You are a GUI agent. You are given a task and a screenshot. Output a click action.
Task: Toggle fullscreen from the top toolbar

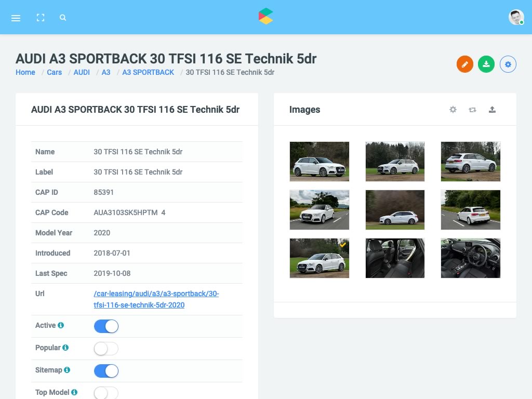coord(41,18)
